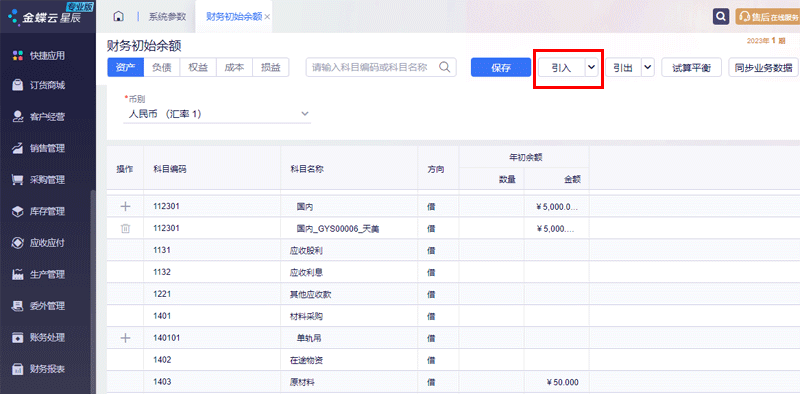Image resolution: width=800 pixels, height=394 pixels.
Task: Click the magnifier icon in the subject search box
Action: [444, 67]
